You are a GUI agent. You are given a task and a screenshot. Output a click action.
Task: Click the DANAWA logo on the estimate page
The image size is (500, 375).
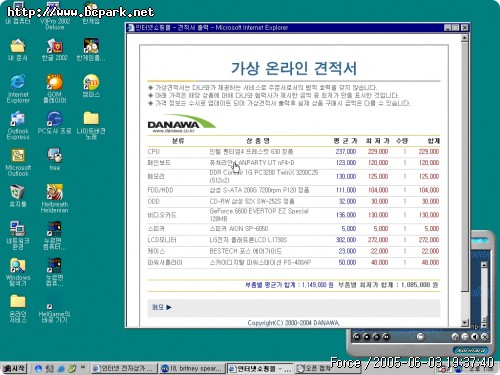(x=181, y=124)
